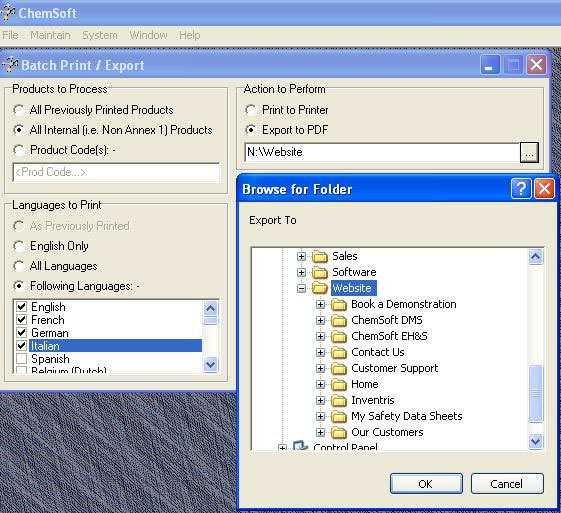Image resolution: width=561 pixels, height=513 pixels.
Task: Expand the Home folder node
Action: (x=320, y=385)
